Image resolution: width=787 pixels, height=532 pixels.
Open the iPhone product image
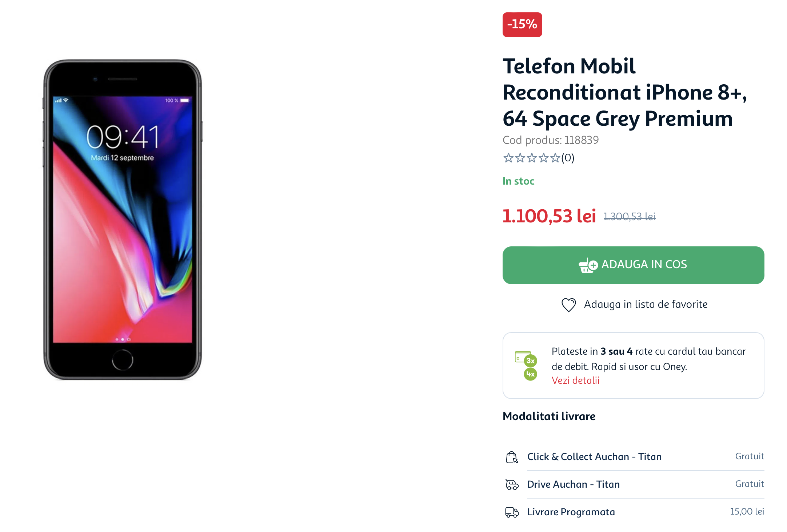click(123, 220)
